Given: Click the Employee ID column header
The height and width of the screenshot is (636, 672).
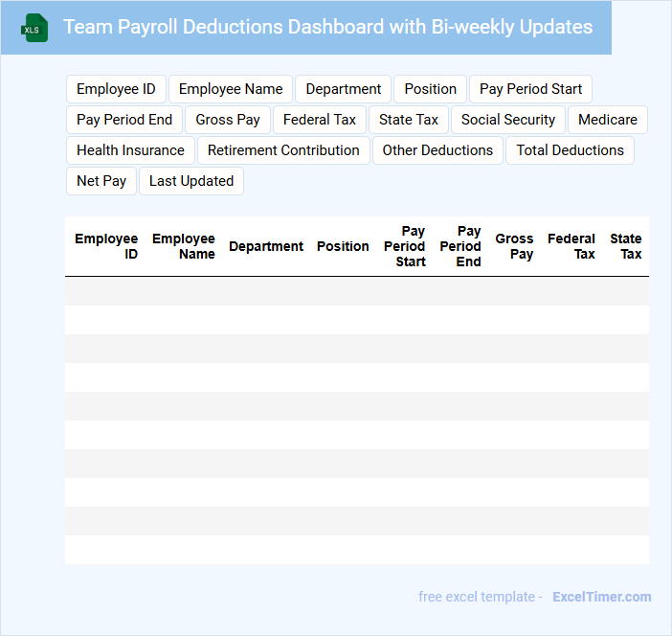Looking at the screenshot, I should tap(105, 246).
